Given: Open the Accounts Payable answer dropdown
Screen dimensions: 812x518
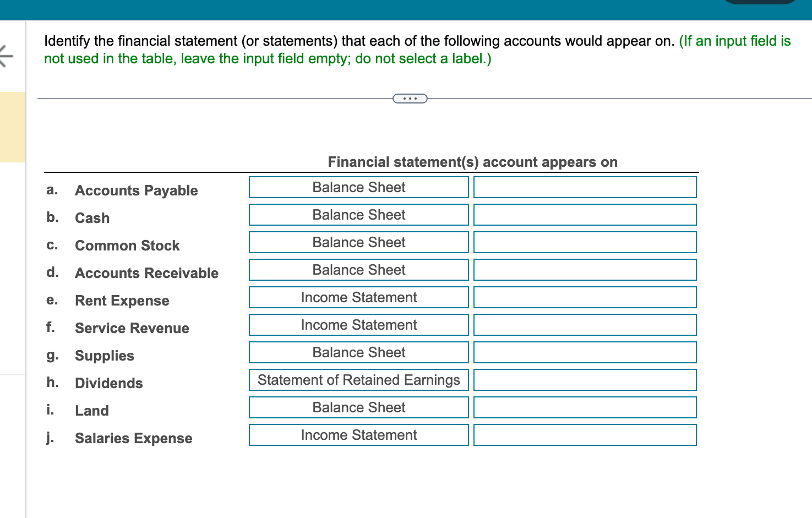Looking at the screenshot, I should [x=358, y=187].
